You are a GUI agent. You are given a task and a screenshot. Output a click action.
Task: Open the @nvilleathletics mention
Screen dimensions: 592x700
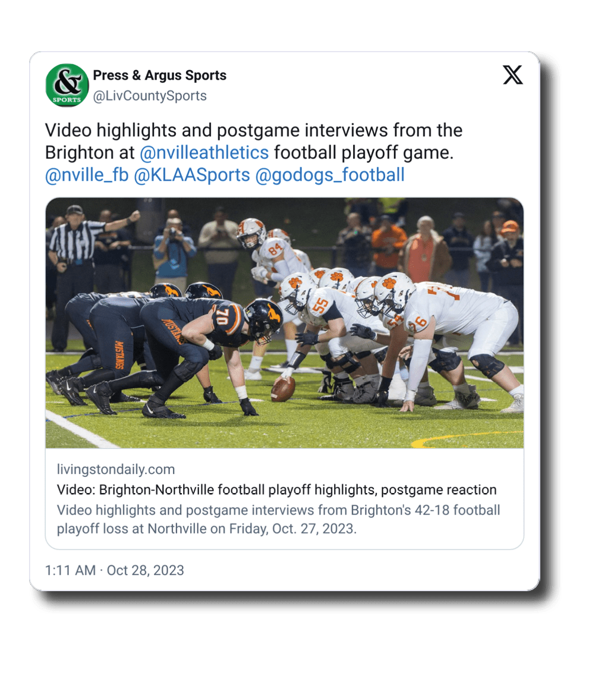coord(204,153)
